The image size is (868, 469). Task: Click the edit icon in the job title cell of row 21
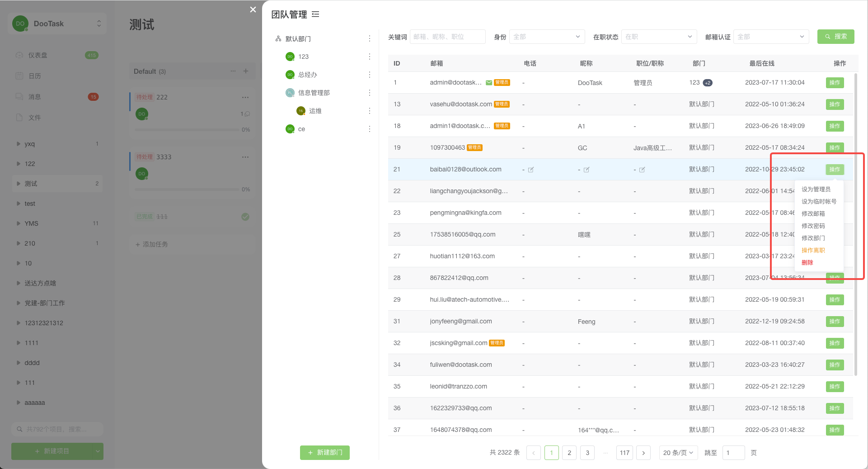(x=642, y=170)
